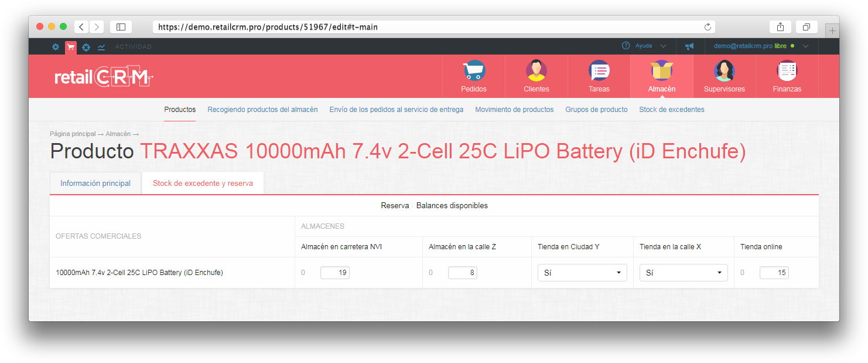Edit Almacén en la calle Z quantity field
Screen dimensions: 868x363
(463, 273)
